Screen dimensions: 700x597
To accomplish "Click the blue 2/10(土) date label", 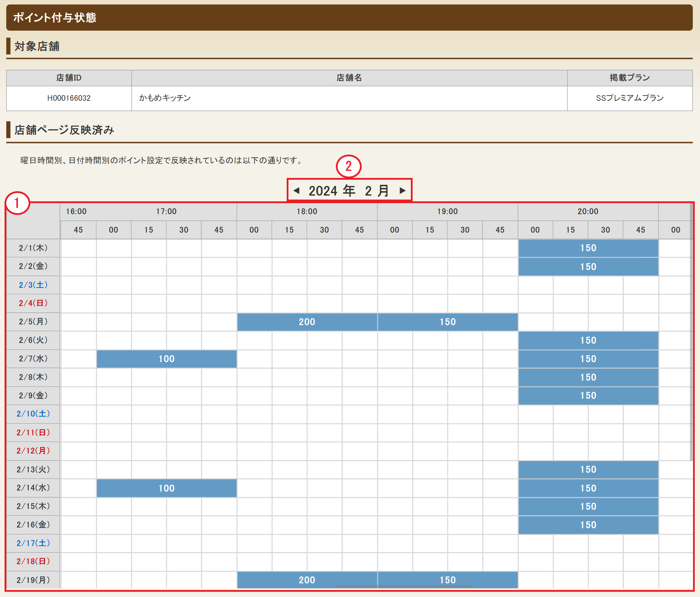I will (x=33, y=414).
